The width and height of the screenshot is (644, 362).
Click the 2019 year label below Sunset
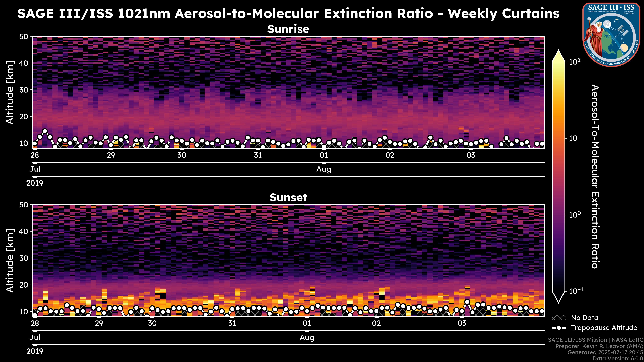(35, 351)
